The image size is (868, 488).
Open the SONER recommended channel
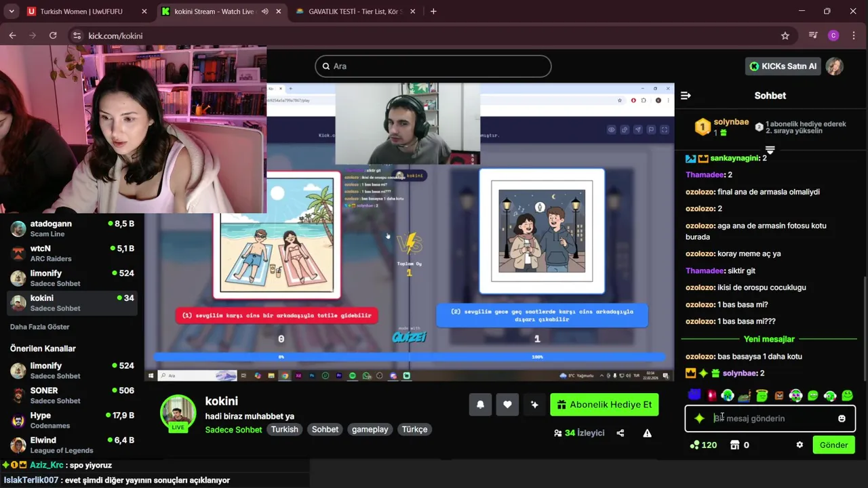(x=72, y=395)
